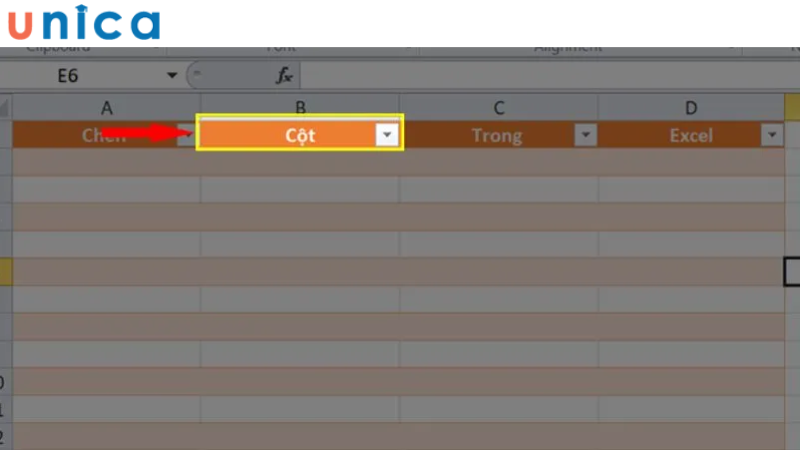Select column B header
This screenshot has height=450, width=800.
(300, 107)
